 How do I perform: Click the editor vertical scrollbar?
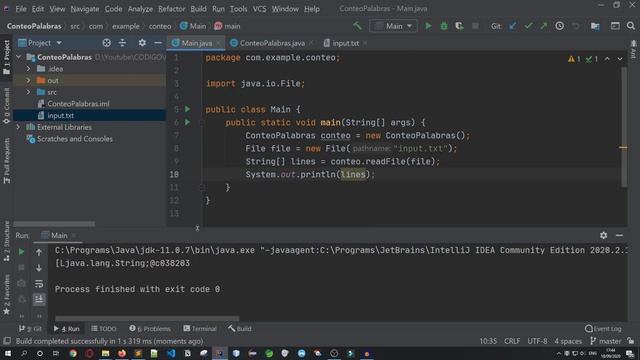[624, 127]
